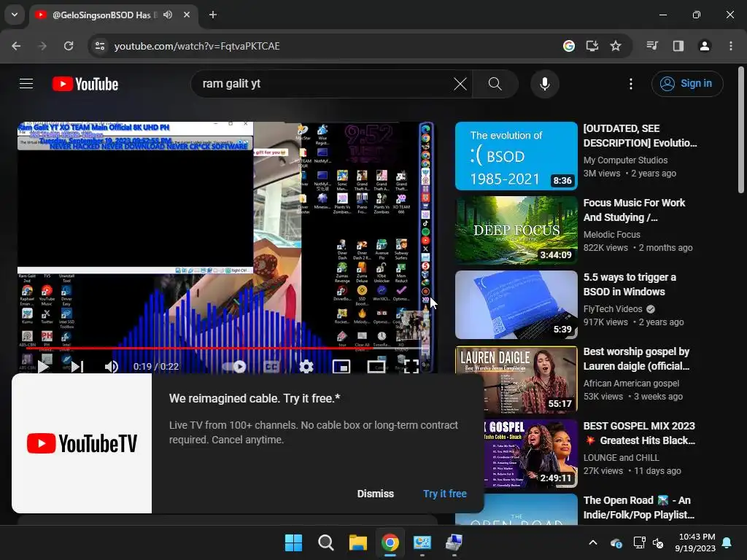
Task: Toggle theater mode
Action: tap(376, 366)
